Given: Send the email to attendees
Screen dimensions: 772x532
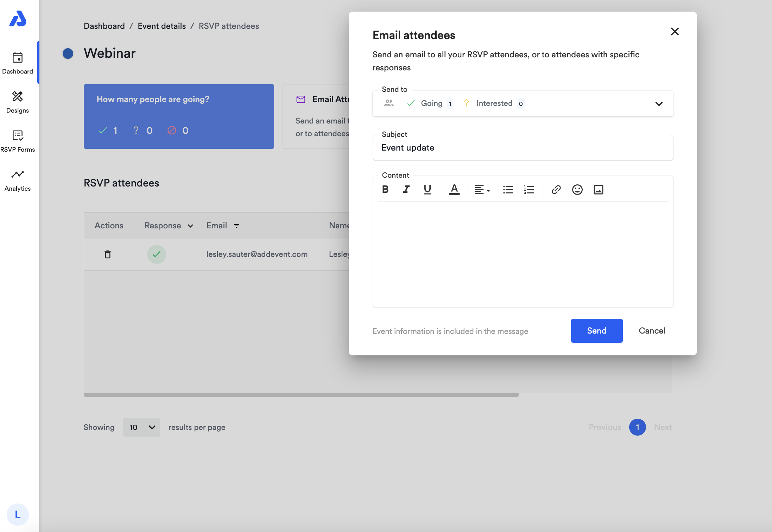Looking at the screenshot, I should click(x=596, y=331).
